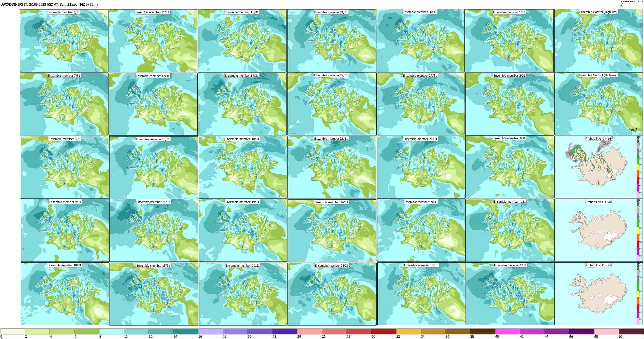644x339 pixels.
Task: Open the Ensemble member 22/31 map
Action: [x=331, y=104]
